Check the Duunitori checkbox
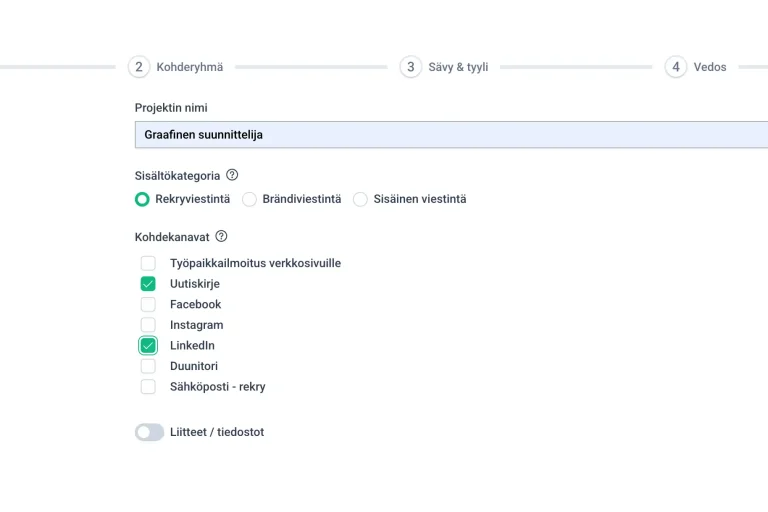Viewport: 768px width, 512px height. (x=148, y=366)
